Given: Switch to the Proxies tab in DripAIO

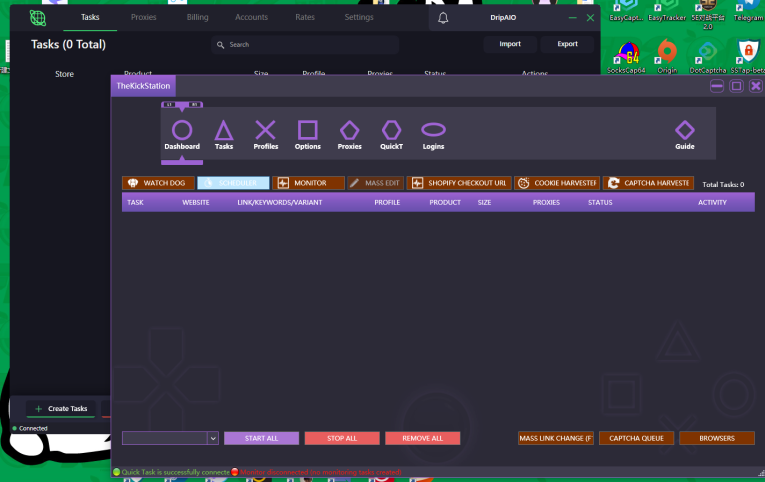Looking at the screenshot, I should point(143,17).
